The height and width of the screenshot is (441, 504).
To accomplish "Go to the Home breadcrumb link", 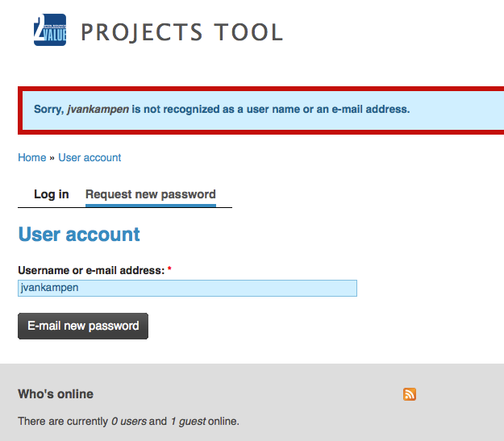I will [32, 157].
